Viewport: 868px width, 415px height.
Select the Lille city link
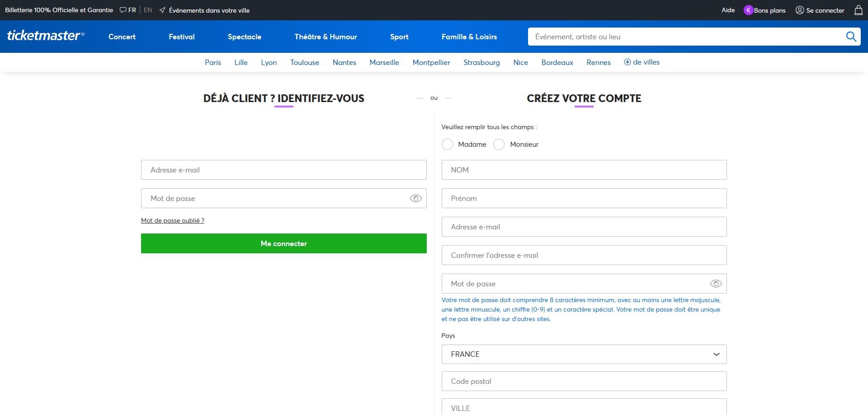pos(241,62)
